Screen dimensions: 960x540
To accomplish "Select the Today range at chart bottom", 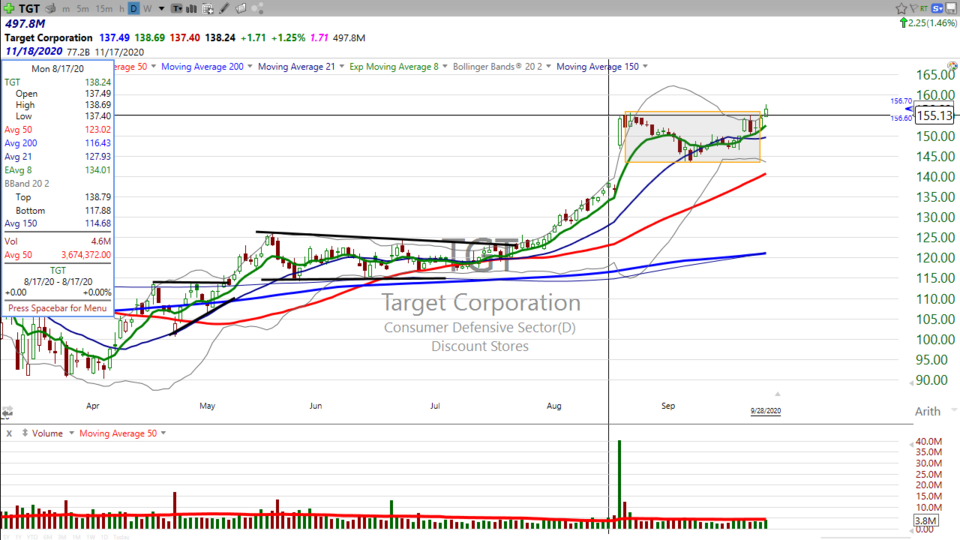I will coord(121,536).
